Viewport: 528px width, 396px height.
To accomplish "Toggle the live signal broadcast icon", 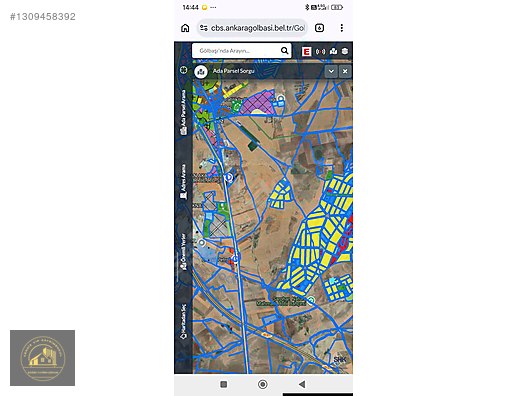I will coord(321,52).
